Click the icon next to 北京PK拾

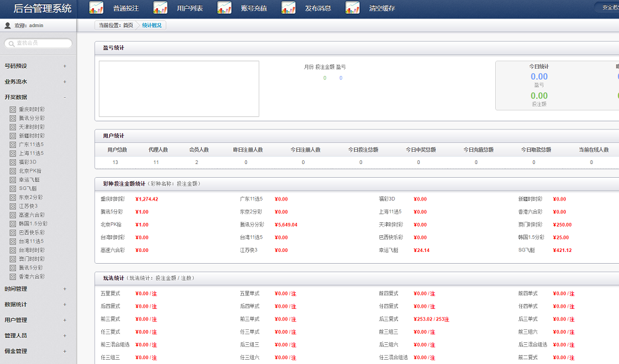point(12,171)
